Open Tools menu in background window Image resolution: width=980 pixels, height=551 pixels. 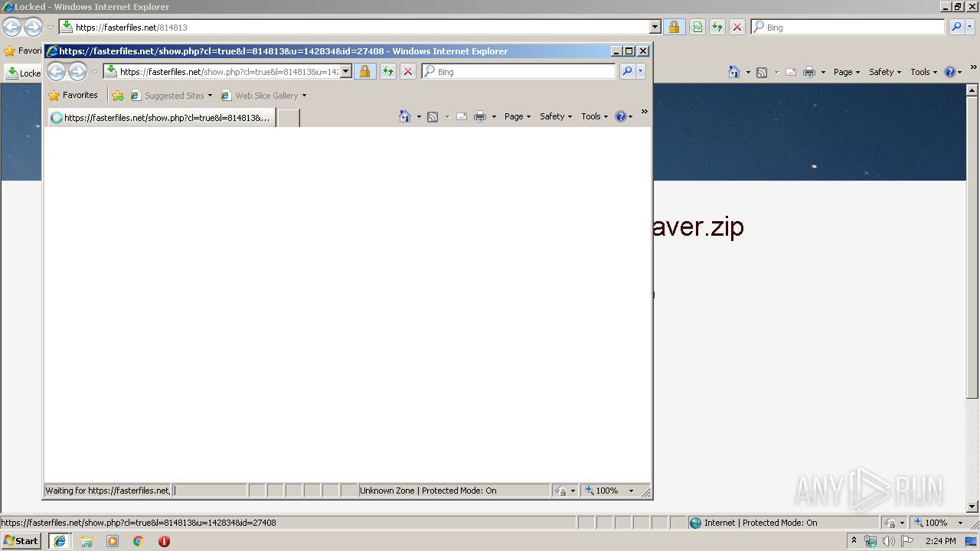click(x=924, y=72)
